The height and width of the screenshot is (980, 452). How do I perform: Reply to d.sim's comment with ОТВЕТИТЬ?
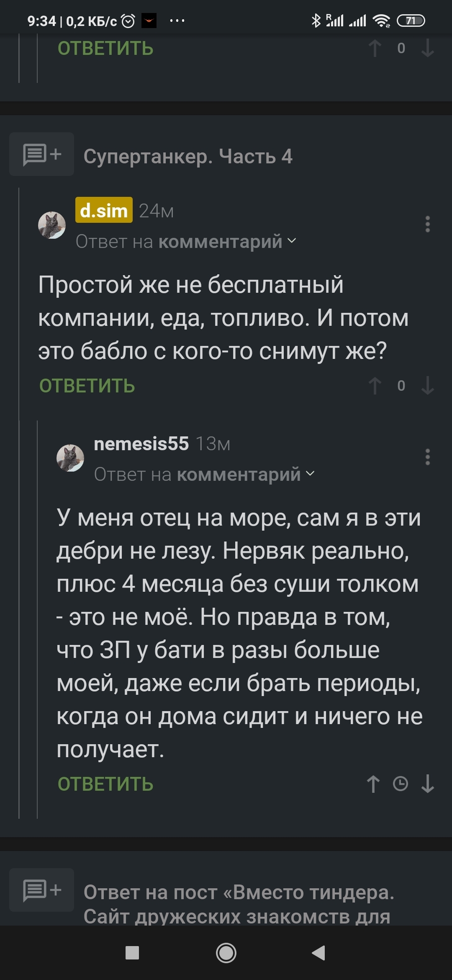(x=87, y=386)
